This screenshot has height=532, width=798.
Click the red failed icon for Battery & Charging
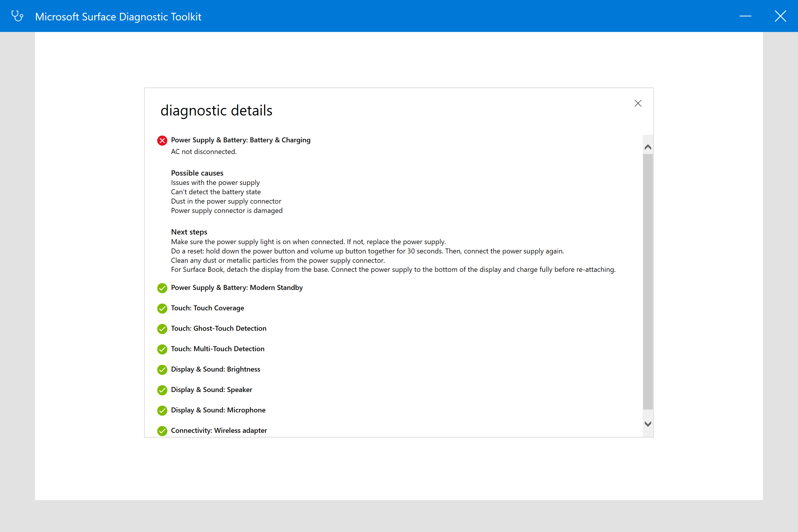click(162, 141)
